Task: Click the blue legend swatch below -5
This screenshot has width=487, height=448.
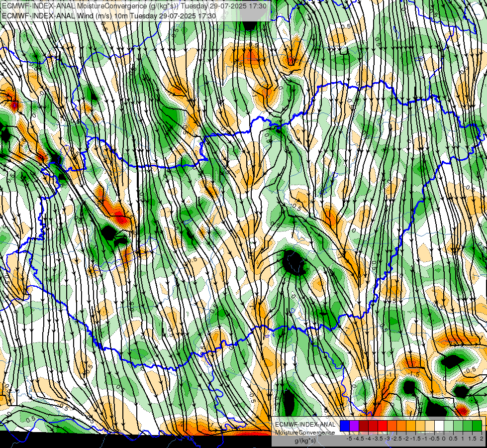Action: coord(345,426)
